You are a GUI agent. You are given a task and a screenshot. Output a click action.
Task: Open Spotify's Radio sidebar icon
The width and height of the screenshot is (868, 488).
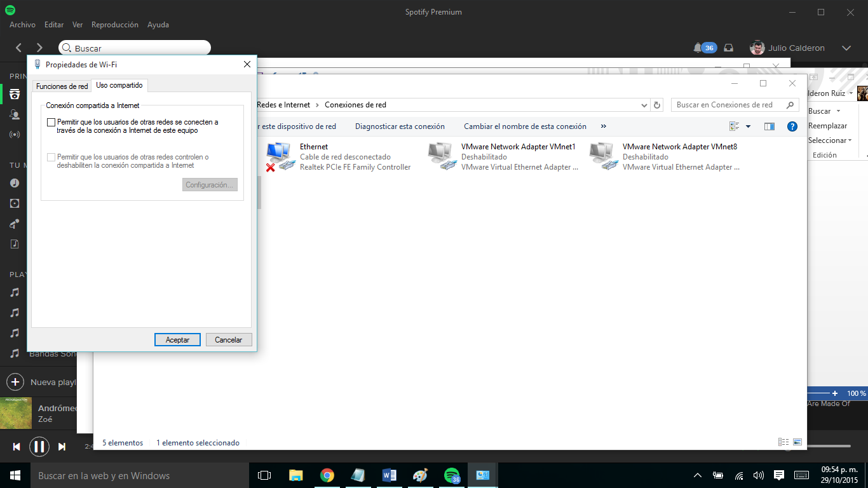[14, 135]
